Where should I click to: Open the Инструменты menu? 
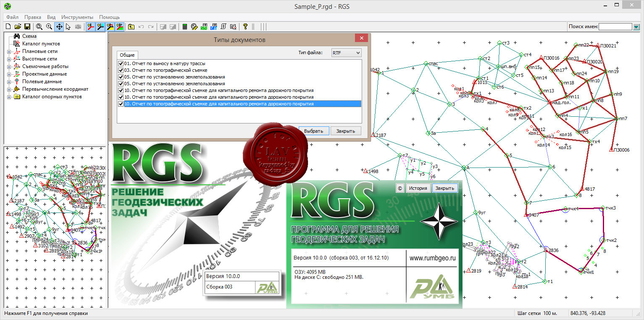pos(77,17)
